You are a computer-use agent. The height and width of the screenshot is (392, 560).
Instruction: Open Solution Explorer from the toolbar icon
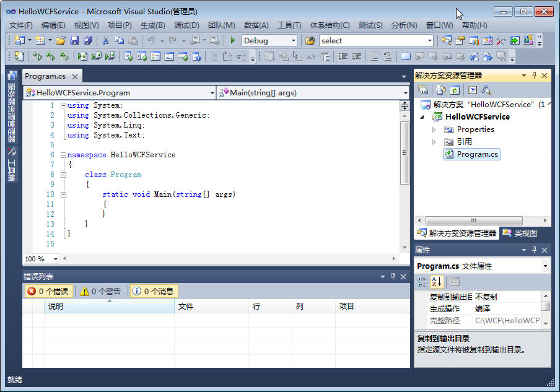click(x=447, y=41)
